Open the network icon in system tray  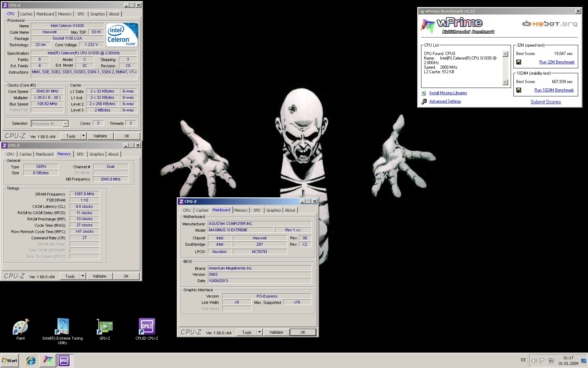pos(551,360)
